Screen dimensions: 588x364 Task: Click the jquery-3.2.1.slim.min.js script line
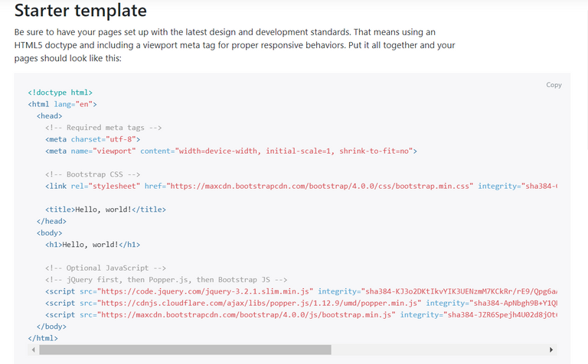click(x=301, y=291)
